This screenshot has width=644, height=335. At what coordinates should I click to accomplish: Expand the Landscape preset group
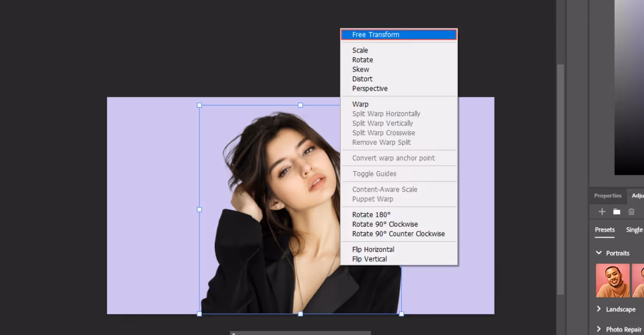pyautogui.click(x=599, y=309)
